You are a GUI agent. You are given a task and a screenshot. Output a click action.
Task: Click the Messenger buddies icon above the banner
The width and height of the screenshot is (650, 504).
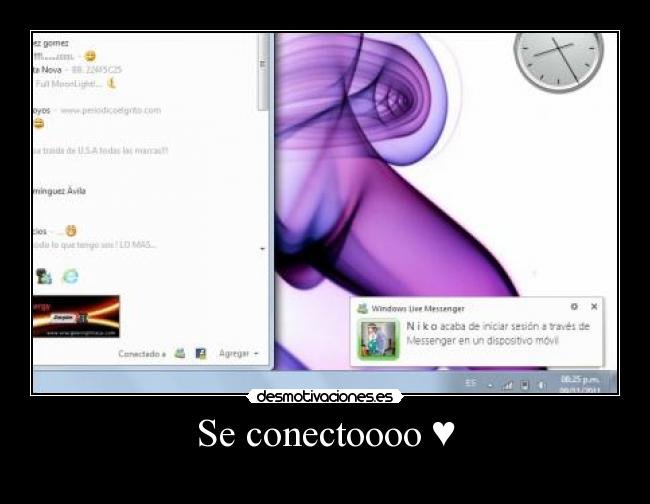tap(44, 276)
